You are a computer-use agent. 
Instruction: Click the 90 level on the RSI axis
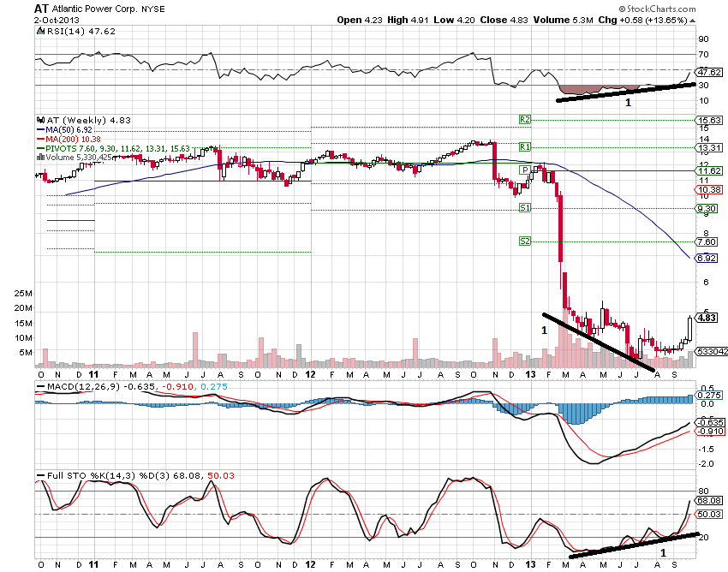coord(704,39)
